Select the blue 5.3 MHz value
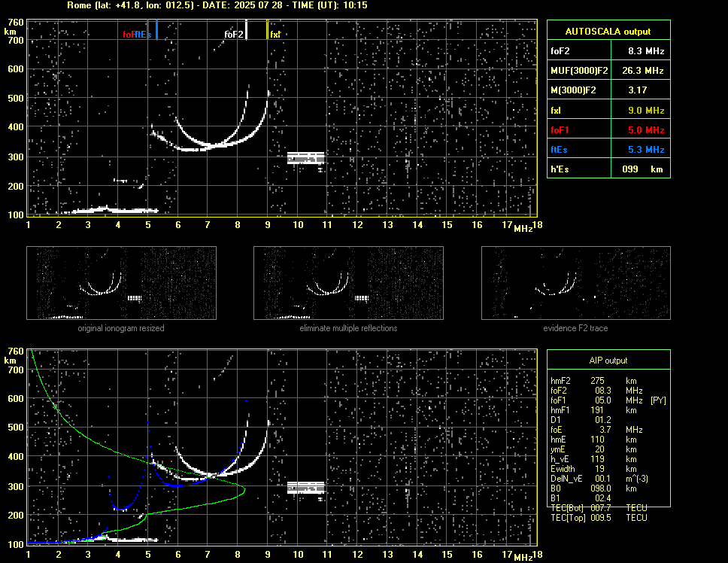 point(646,150)
